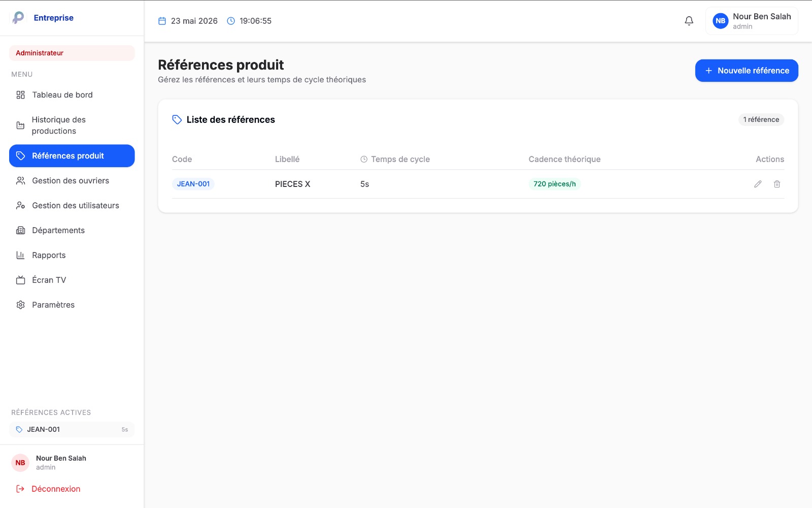
Task: Click the Entreprise brand name
Action: (54, 18)
